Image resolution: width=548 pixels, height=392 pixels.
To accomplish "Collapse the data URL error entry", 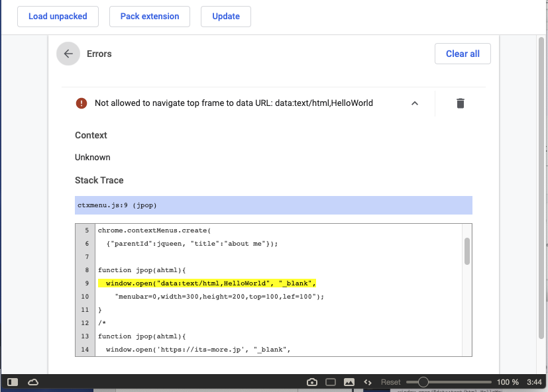I will tap(415, 103).
